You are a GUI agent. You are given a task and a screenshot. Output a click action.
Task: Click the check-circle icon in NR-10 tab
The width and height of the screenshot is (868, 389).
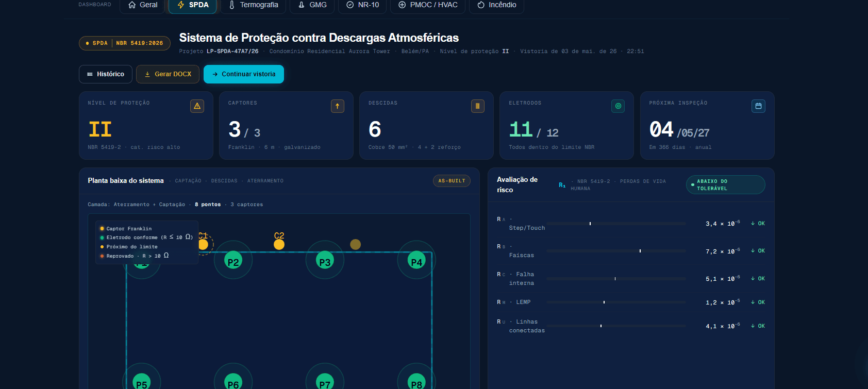point(350,5)
